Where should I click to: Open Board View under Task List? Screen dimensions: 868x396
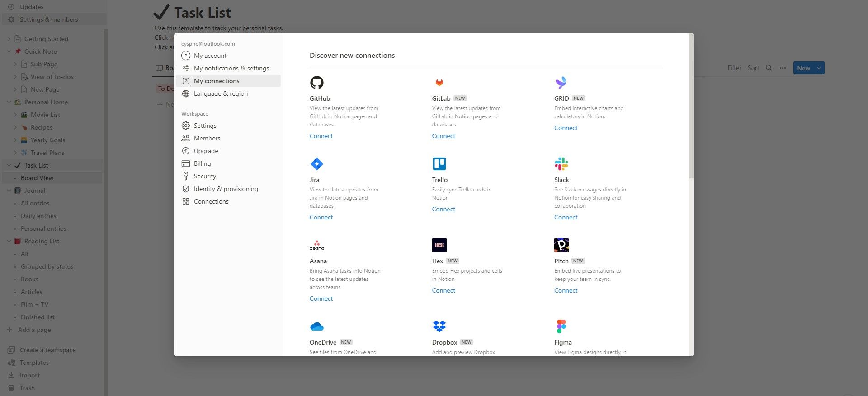[x=52, y=178]
